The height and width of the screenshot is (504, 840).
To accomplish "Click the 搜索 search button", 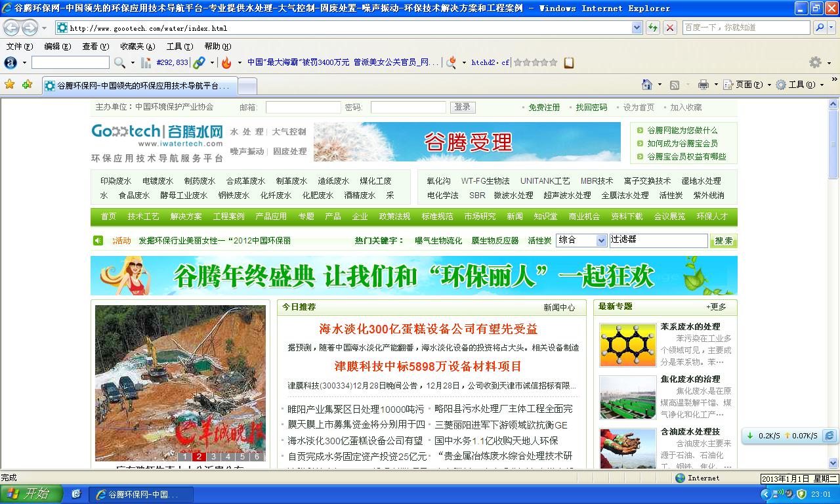I will tap(724, 241).
